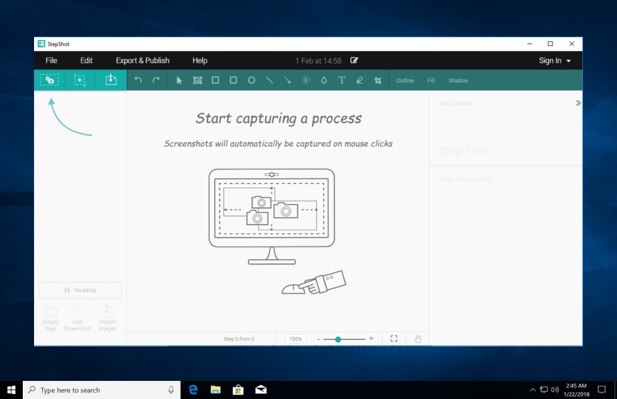This screenshot has height=399, width=617.
Task: Select the arrow drawing tool
Action: 288,80
